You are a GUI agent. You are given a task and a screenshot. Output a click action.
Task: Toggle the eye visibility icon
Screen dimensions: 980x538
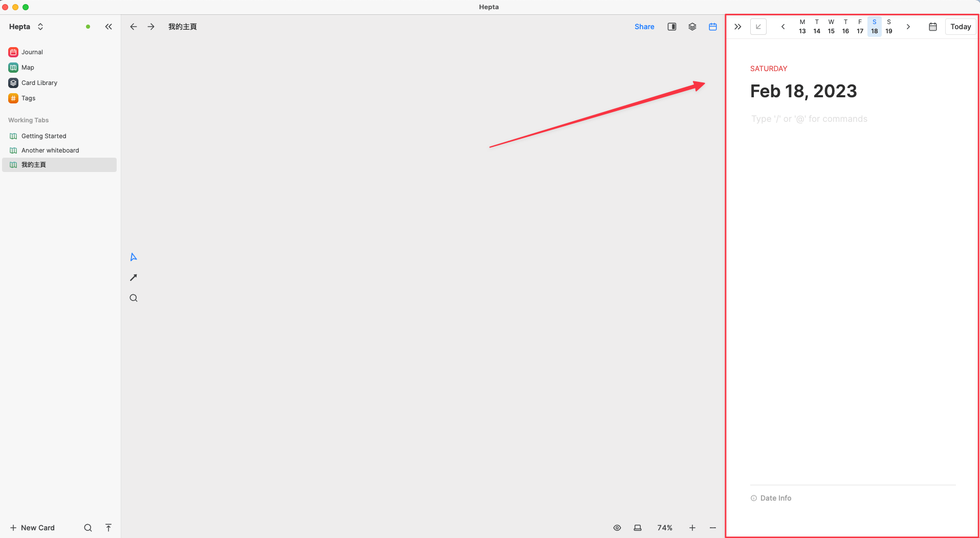(x=617, y=528)
